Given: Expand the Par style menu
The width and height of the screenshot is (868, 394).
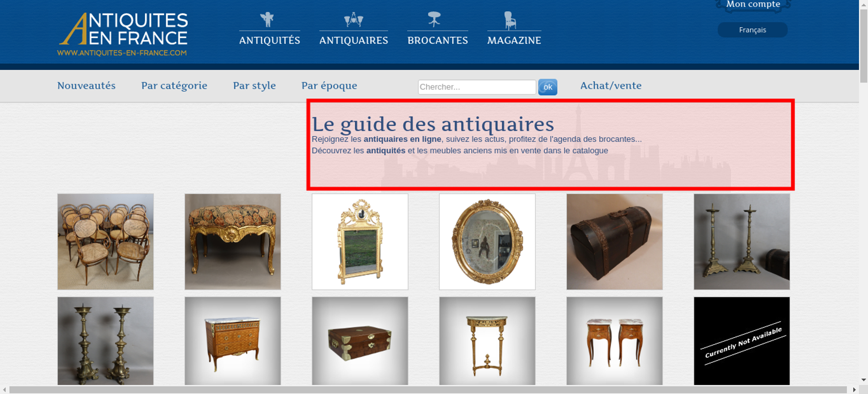Looking at the screenshot, I should tap(254, 85).
